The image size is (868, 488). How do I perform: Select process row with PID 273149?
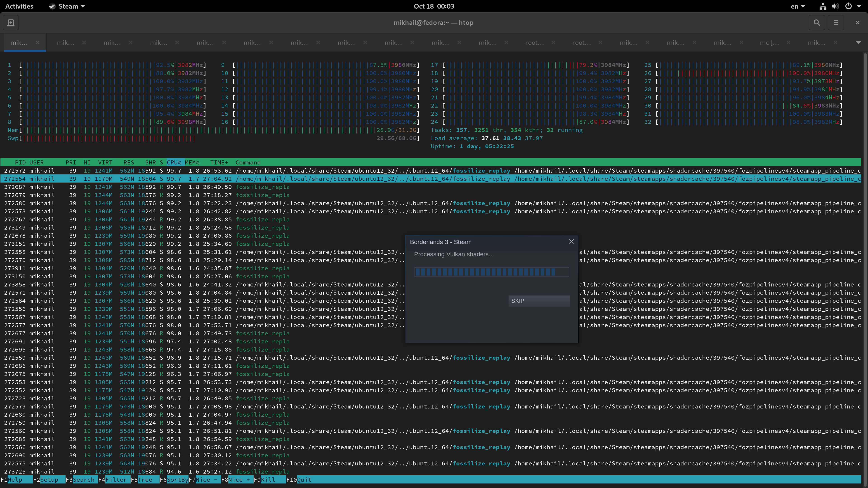pyautogui.click(x=431, y=228)
